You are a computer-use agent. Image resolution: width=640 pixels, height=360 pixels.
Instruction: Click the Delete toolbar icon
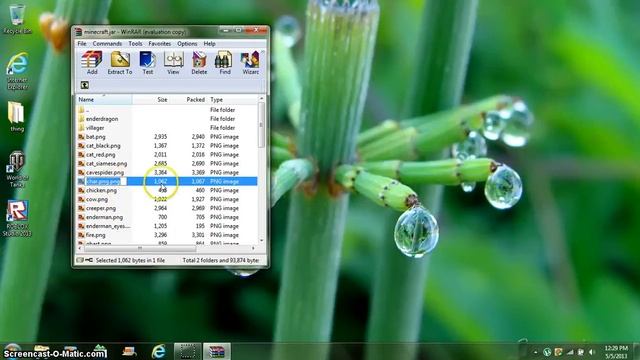pyautogui.click(x=199, y=62)
